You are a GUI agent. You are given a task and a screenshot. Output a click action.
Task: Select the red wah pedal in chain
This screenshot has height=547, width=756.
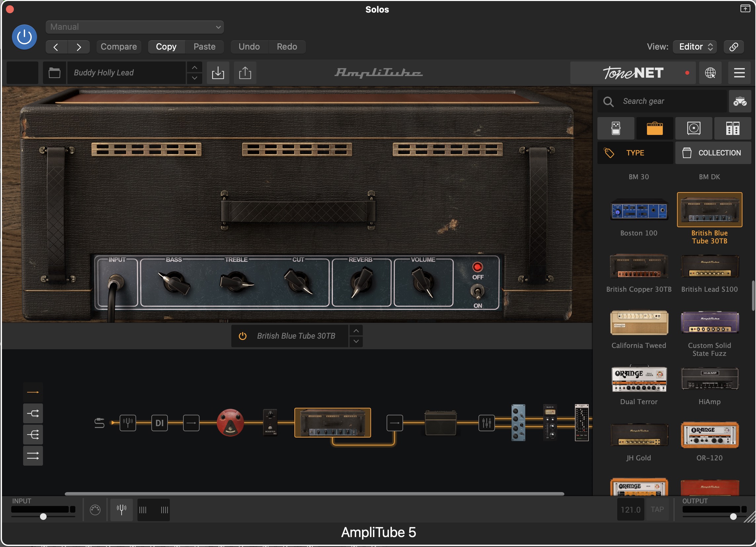pyautogui.click(x=230, y=423)
